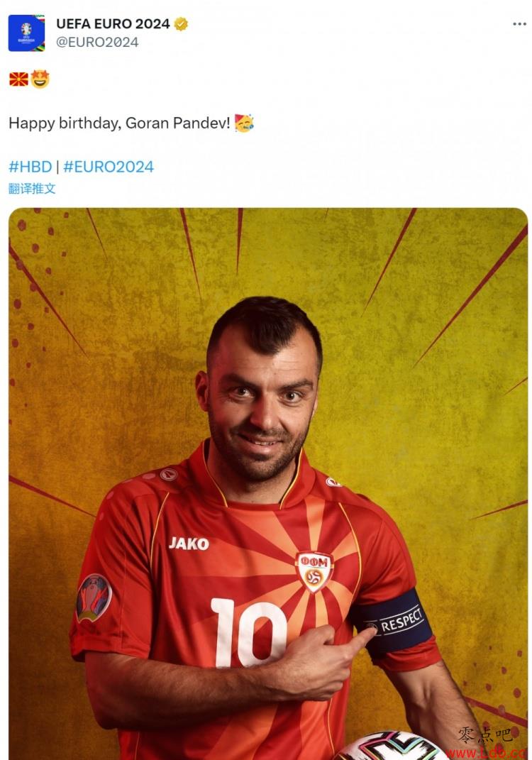Open the @EURO2024 handle link
The height and width of the screenshot is (760, 532).
click(97, 42)
